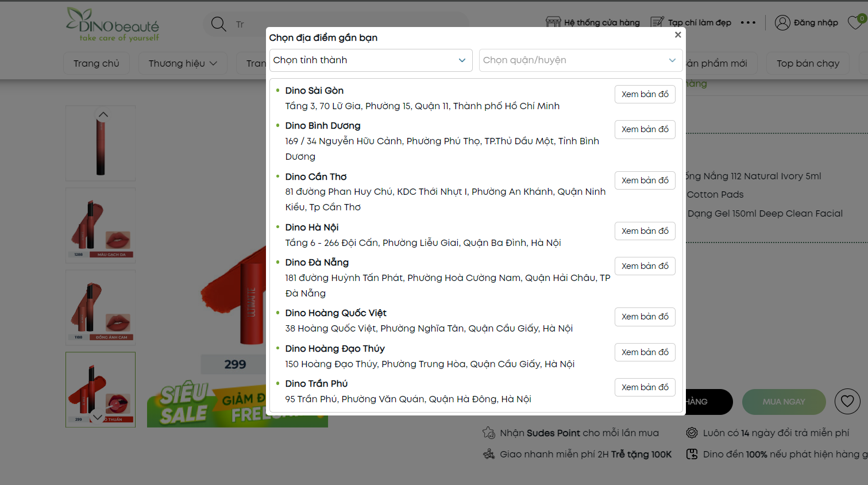868x485 pixels.
Task: View map for Dino Sài Gòn
Action: 645,94
